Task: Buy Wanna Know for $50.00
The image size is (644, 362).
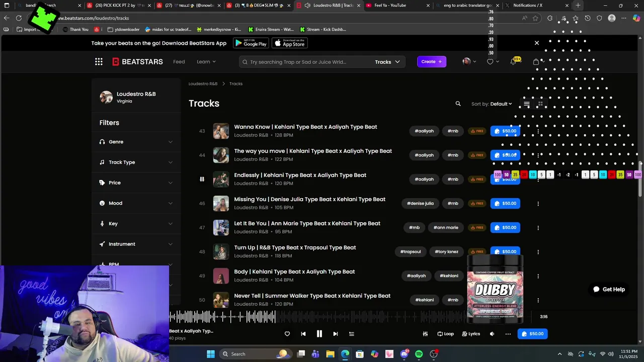Action: coord(505,131)
